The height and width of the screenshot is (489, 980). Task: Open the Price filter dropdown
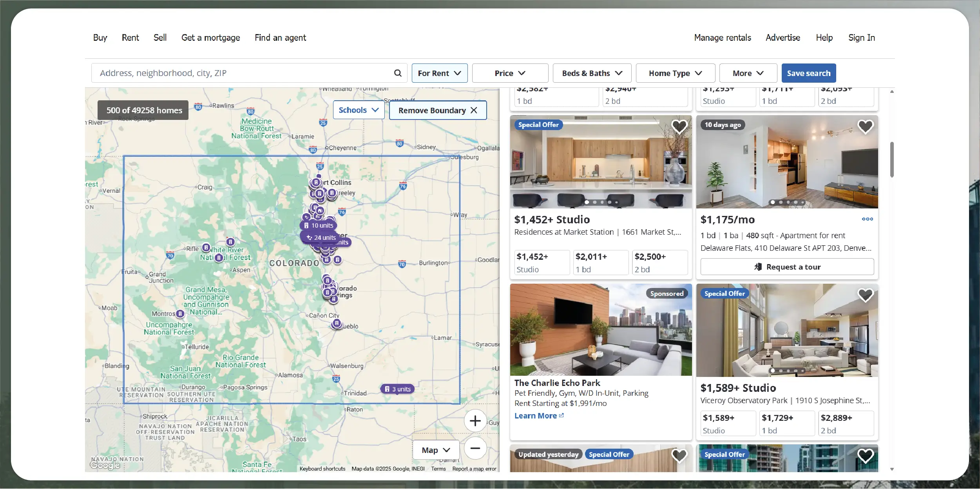coord(510,73)
